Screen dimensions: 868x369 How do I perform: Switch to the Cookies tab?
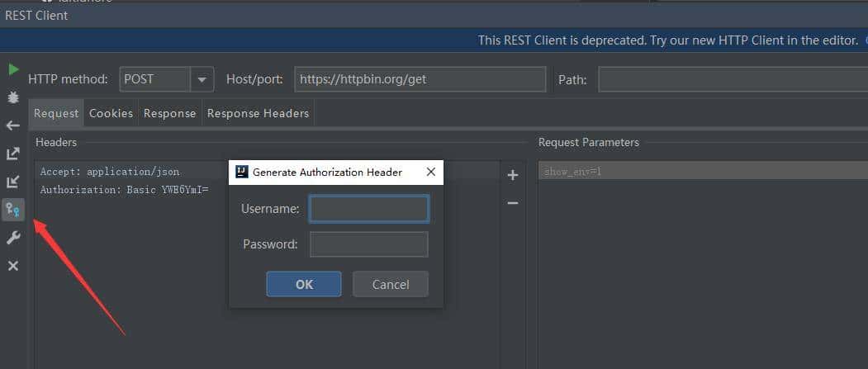pos(111,113)
